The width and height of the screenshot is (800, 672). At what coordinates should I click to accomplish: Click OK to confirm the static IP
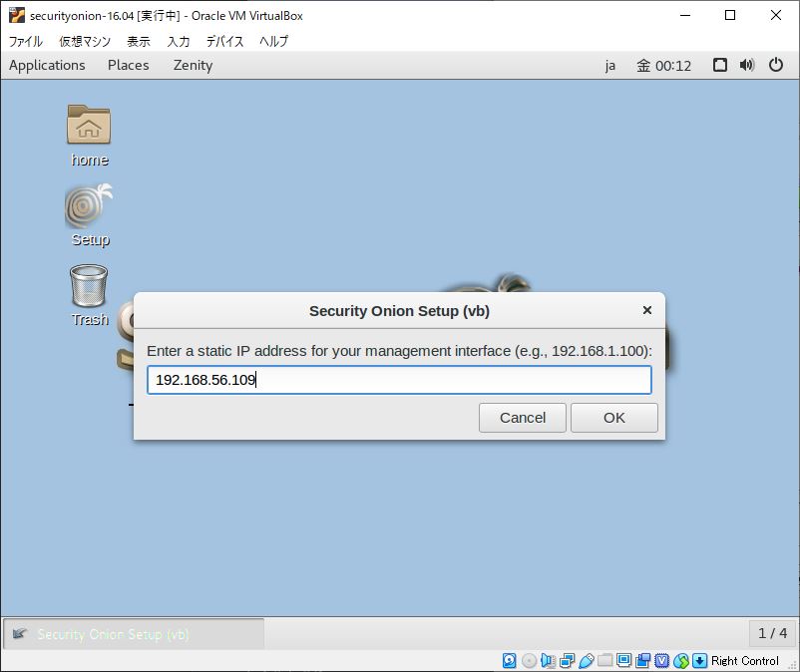point(614,418)
